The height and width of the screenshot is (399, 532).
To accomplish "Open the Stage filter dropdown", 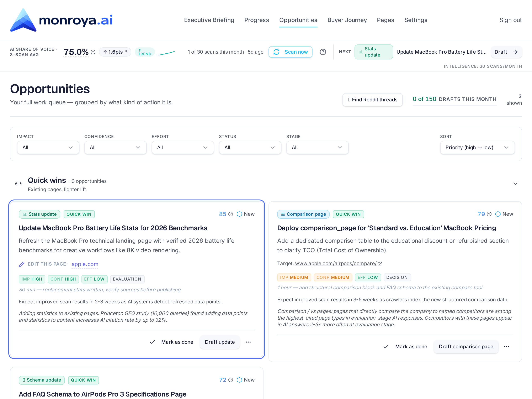I will pyautogui.click(x=318, y=147).
